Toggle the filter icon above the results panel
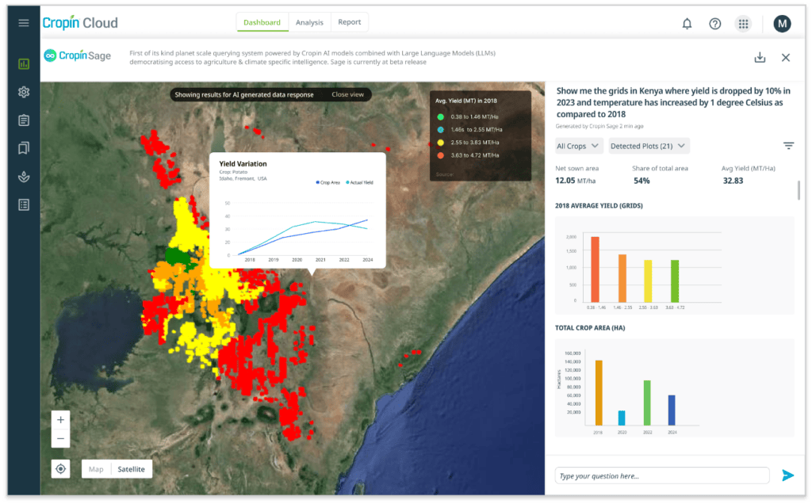The height and width of the screenshot is (504, 812). coord(788,145)
